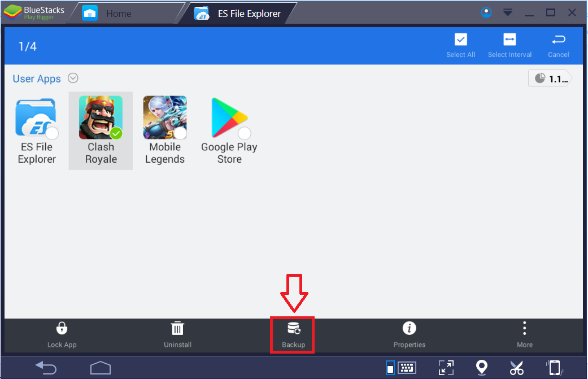Open the More three-dot menu
Viewport: 588px width, 379px height.
point(524,328)
